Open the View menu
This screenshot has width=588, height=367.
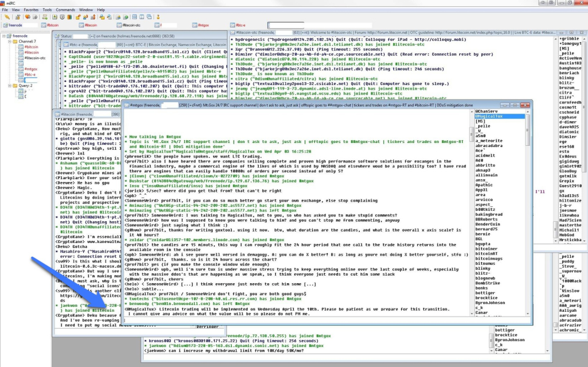[x=16, y=10]
